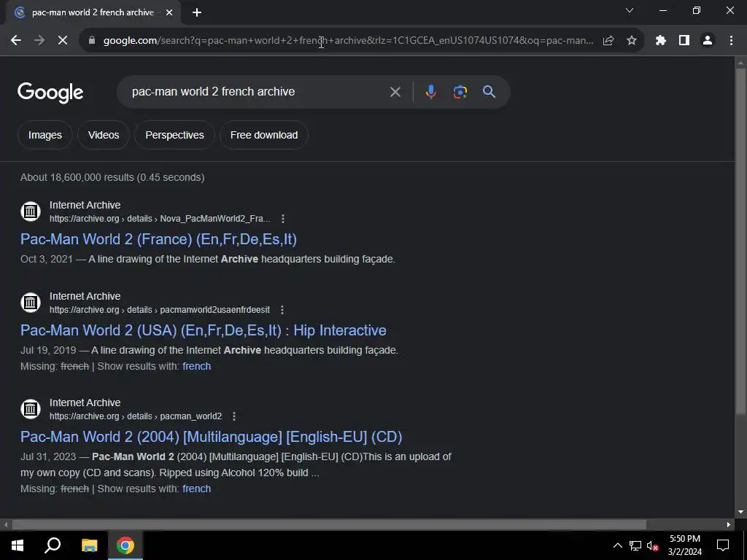Click inside the Google search input field

point(258,92)
